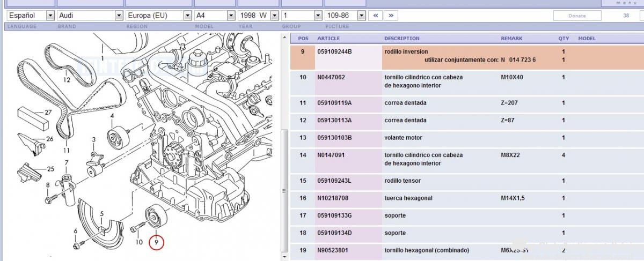
Task: Click the 'rodillo inversion' description
Action: [x=406, y=51]
